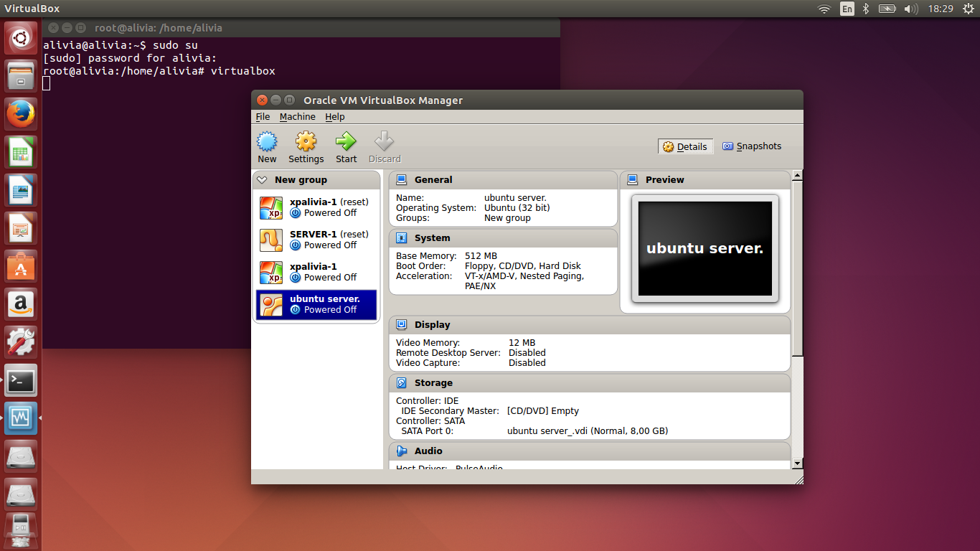Screen dimensions: 980x551
Task: Click the Display section monitor icon
Action: tap(402, 325)
